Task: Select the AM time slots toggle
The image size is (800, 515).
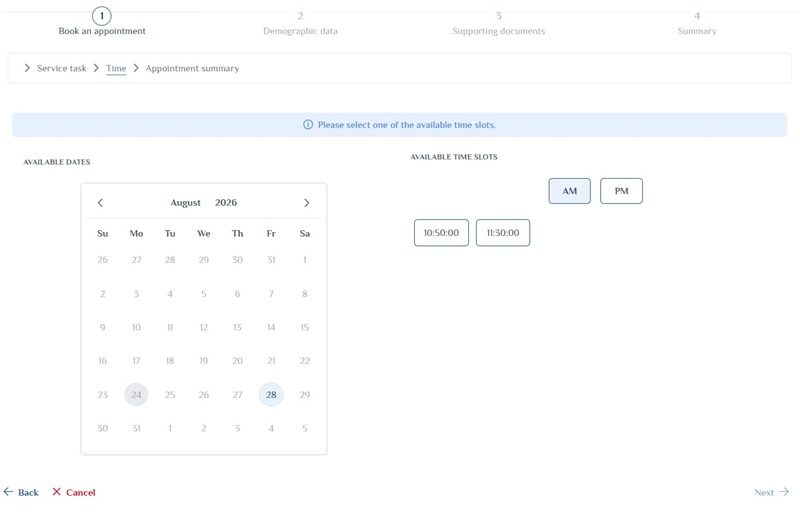Action: pos(569,191)
